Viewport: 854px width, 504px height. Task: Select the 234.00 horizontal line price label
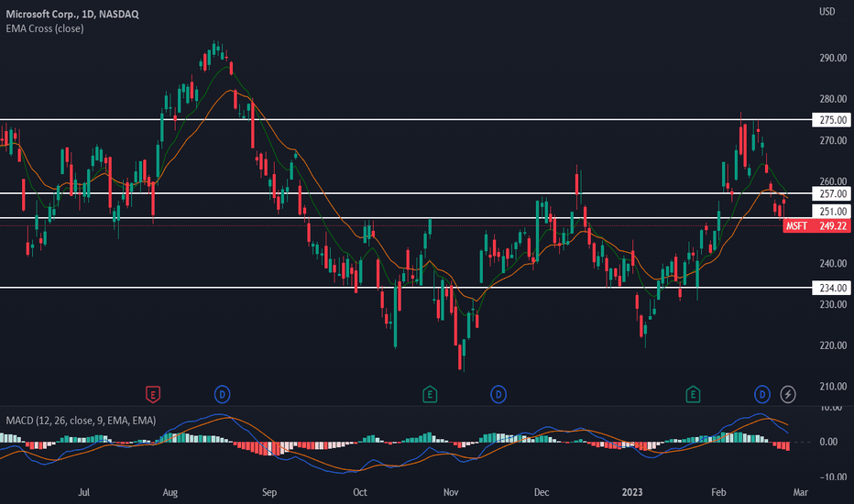[x=831, y=288]
